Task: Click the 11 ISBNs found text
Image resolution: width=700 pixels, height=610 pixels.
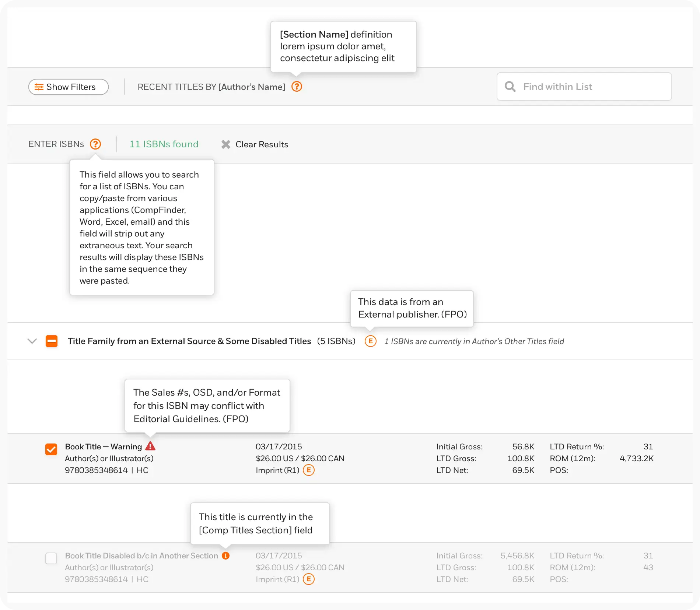Action: pyautogui.click(x=164, y=144)
